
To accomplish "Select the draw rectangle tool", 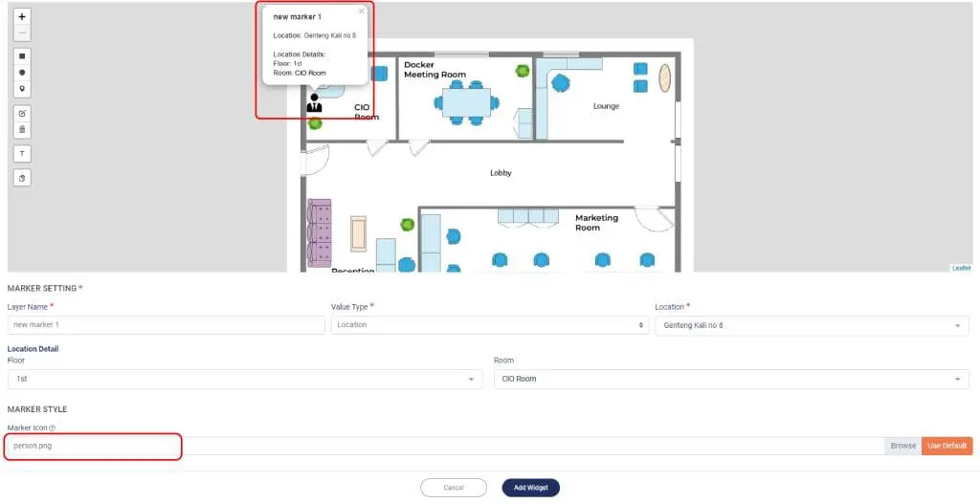I will 23,55.
